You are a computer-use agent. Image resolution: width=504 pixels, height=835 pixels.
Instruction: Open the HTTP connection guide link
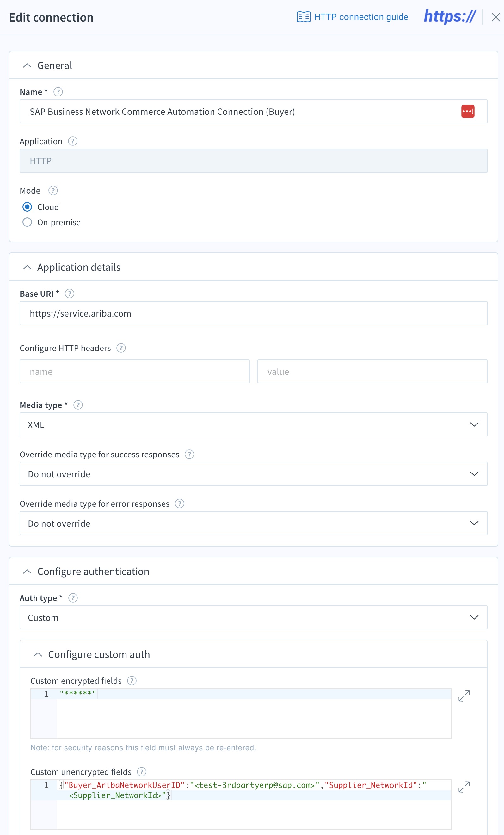pos(352,17)
